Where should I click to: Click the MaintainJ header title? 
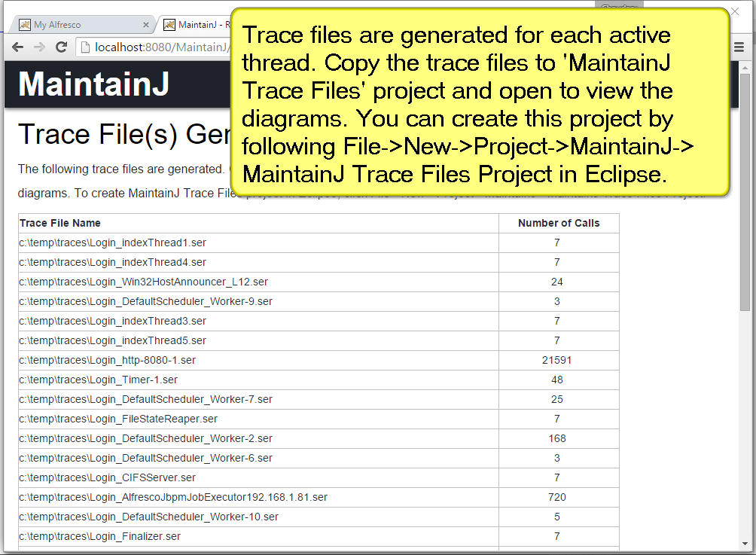(x=93, y=84)
